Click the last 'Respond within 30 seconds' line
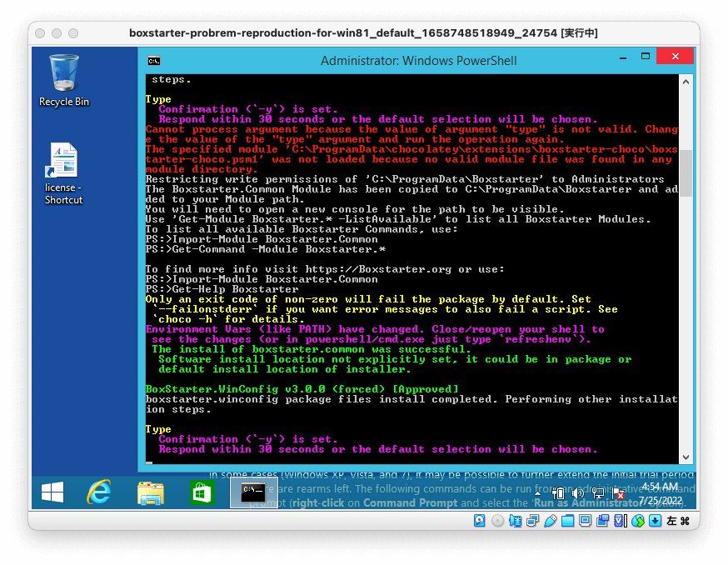This screenshot has height=565, width=728. (377, 449)
